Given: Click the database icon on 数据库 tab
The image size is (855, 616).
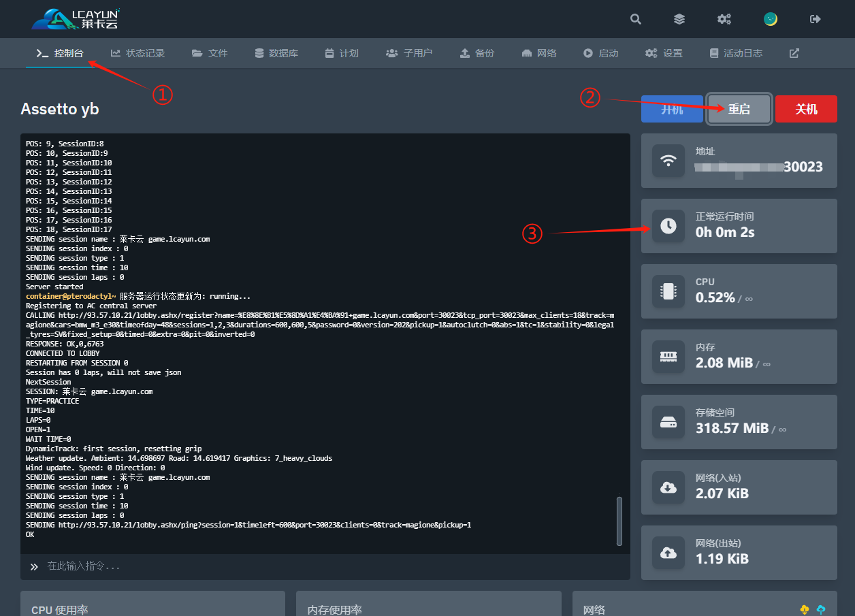Looking at the screenshot, I should pyautogui.click(x=259, y=53).
